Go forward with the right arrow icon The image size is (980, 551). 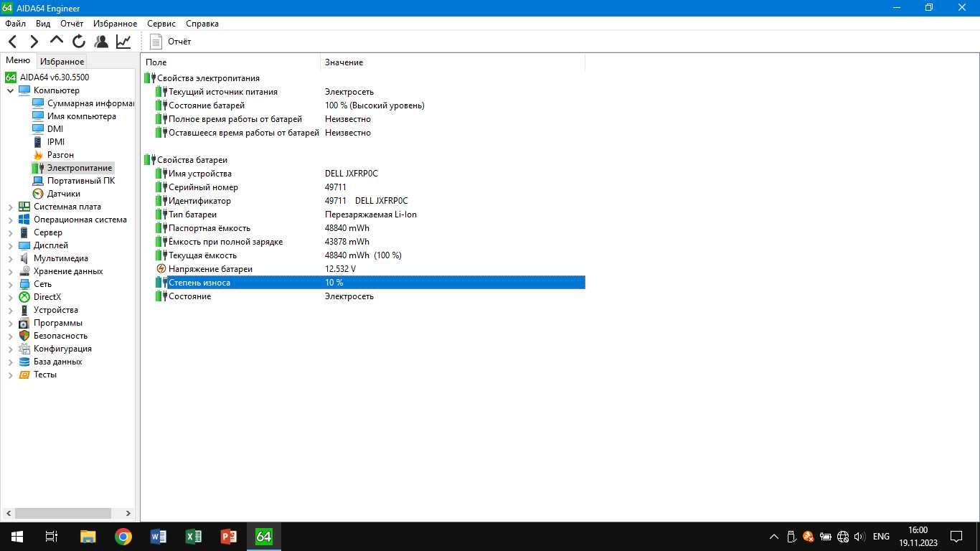point(34,42)
